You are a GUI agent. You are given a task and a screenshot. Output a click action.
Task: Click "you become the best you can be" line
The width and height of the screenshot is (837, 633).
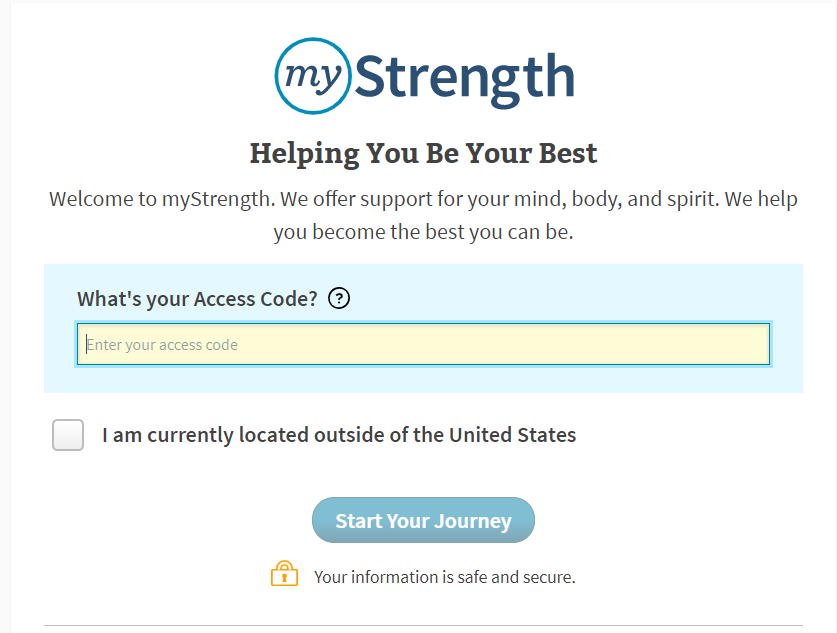(423, 232)
